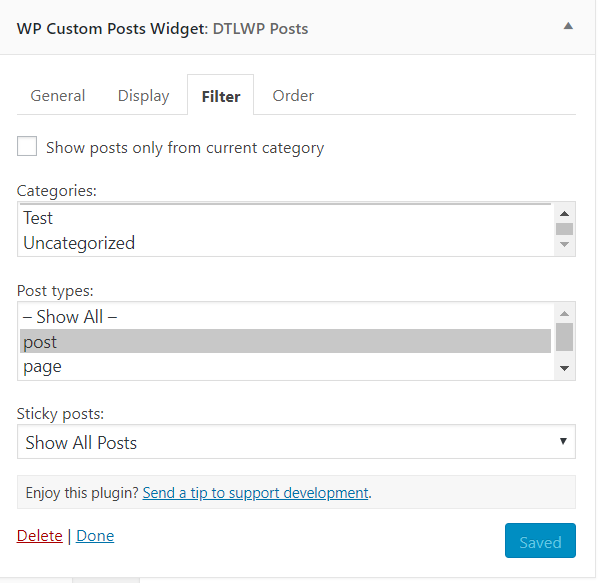
Task: Enable Show posts only from current category
Action: [27, 146]
